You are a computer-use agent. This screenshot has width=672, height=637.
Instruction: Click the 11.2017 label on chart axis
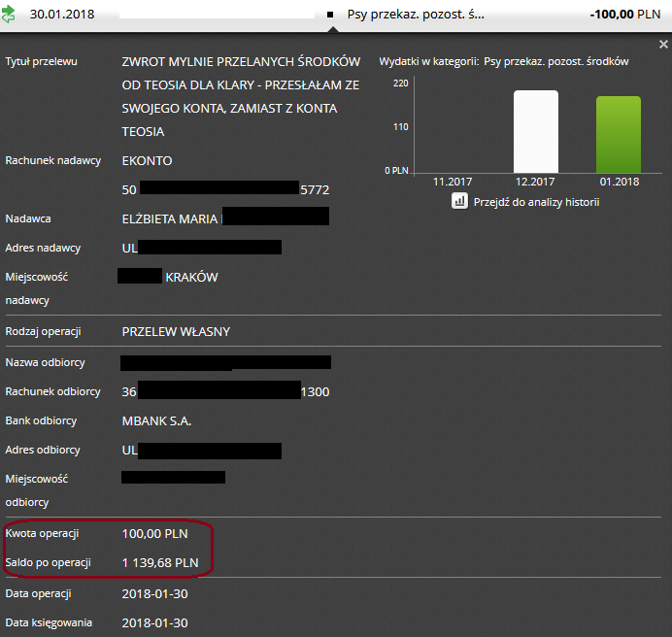pos(453,182)
